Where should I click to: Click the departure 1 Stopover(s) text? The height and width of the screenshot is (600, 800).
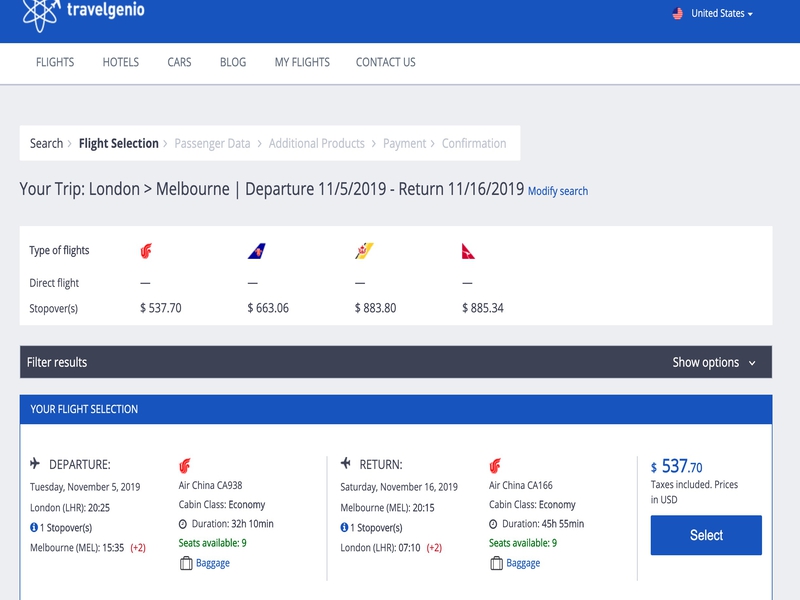click(x=66, y=528)
